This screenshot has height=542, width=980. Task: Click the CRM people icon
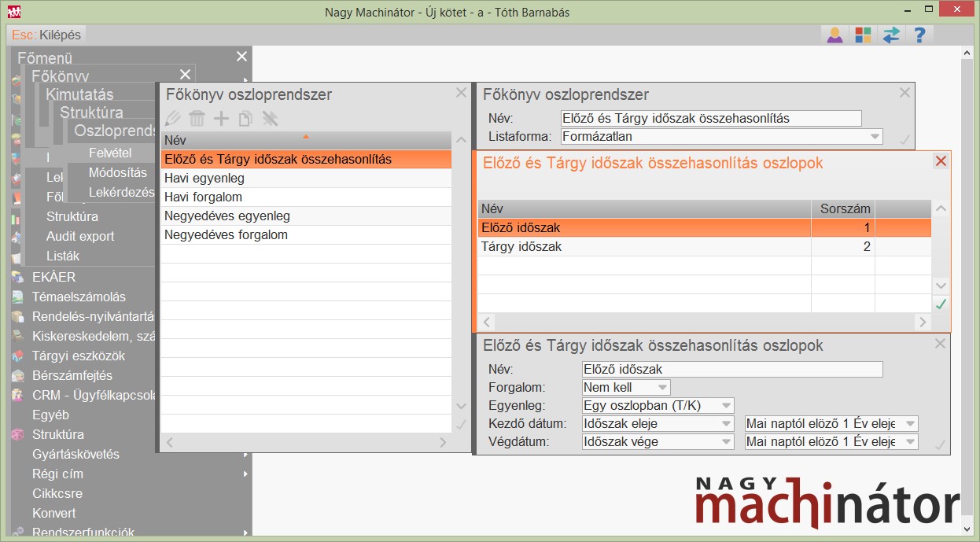(x=18, y=395)
